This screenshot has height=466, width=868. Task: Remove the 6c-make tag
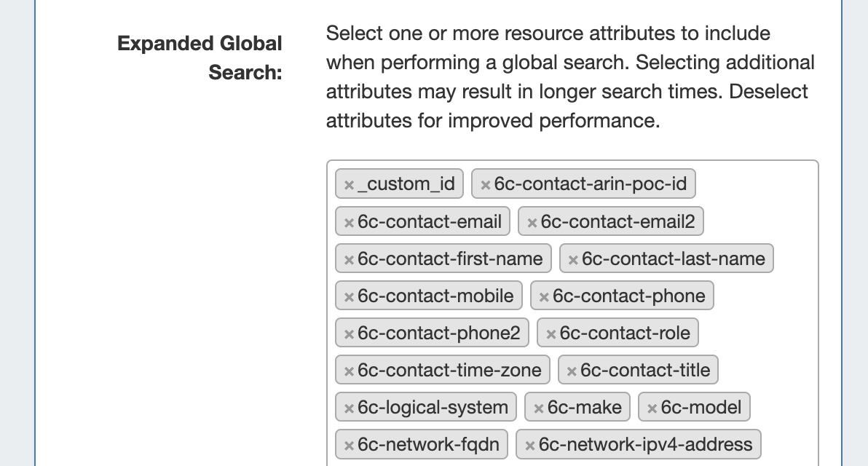tap(538, 408)
